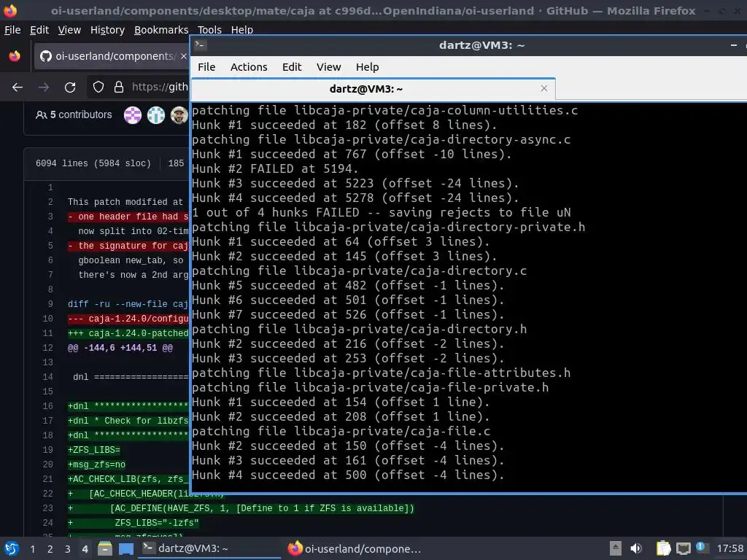Close the dartz@VM3 terminal tab
747x560 pixels.
[x=544, y=88]
